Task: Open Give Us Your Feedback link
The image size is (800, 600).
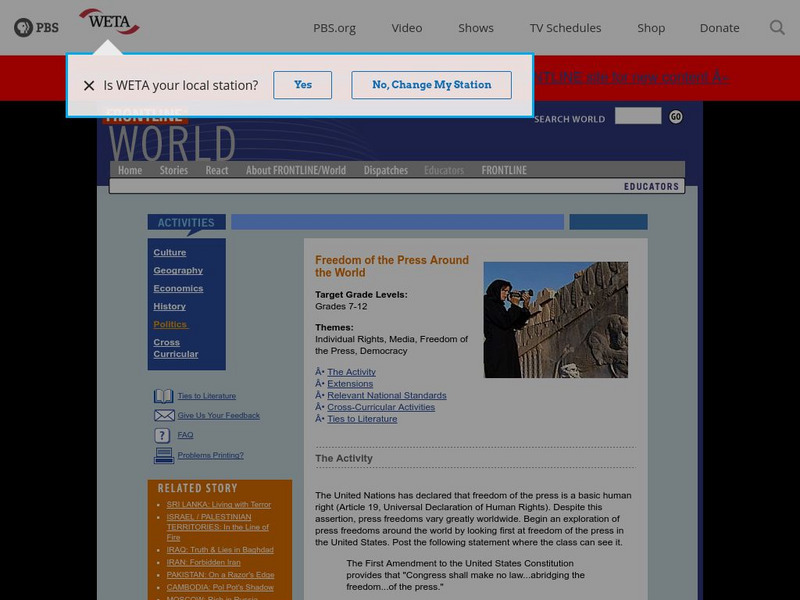Action: coord(218,415)
